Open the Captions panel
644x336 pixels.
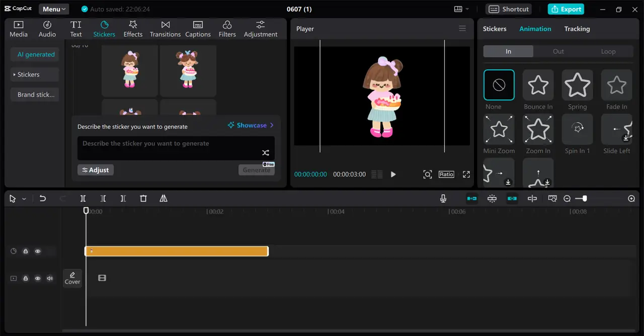point(198,28)
